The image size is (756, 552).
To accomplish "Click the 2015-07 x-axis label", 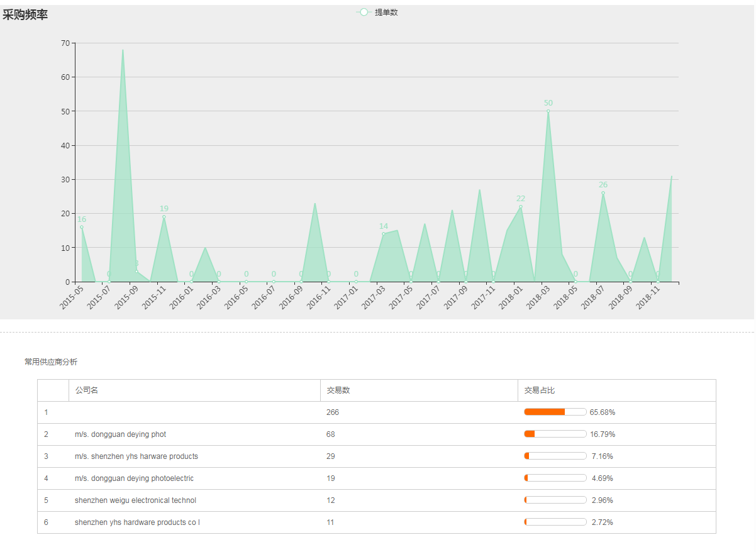I will [x=100, y=297].
